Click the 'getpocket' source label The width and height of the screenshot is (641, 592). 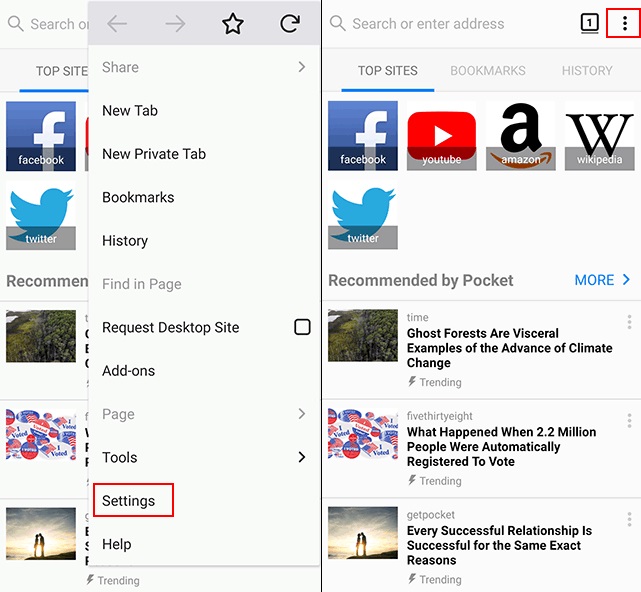point(430,515)
